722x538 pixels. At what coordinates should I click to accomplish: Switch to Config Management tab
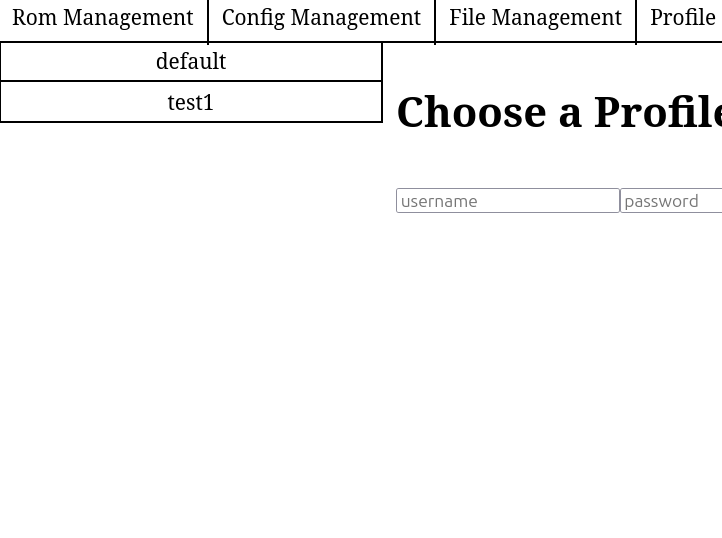tap(321, 19)
